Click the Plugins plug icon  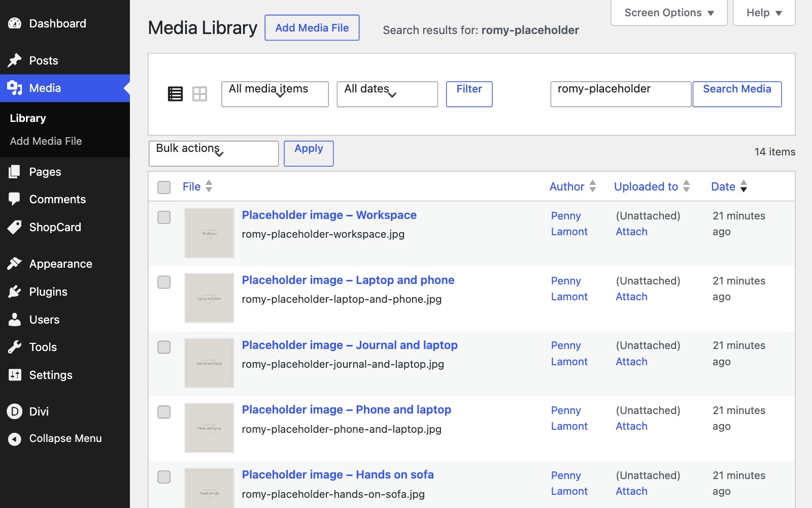click(x=15, y=292)
